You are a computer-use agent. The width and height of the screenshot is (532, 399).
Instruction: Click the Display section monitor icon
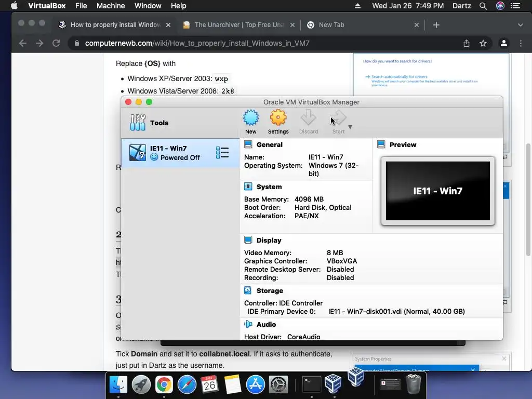click(x=248, y=240)
